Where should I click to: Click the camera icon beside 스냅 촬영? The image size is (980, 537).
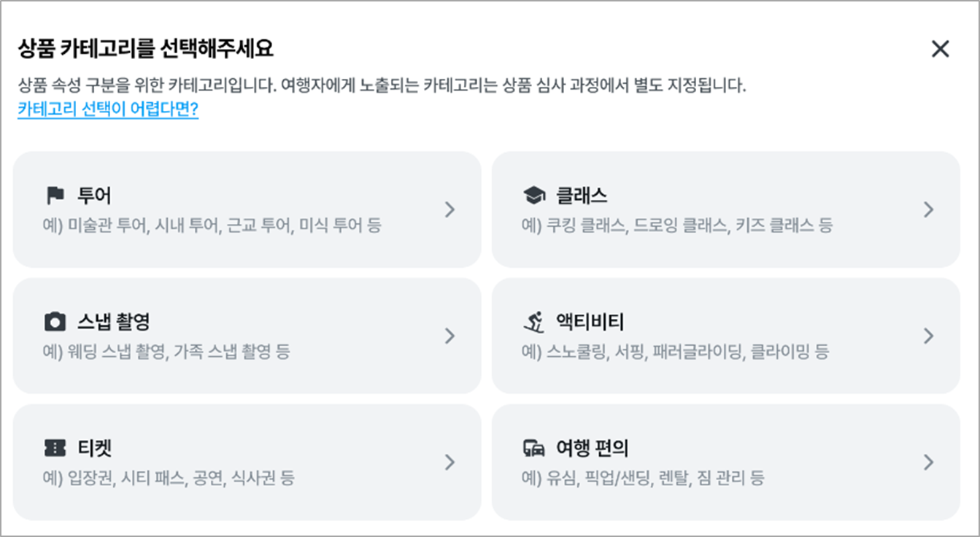pyautogui.click(x=55, y=322)
